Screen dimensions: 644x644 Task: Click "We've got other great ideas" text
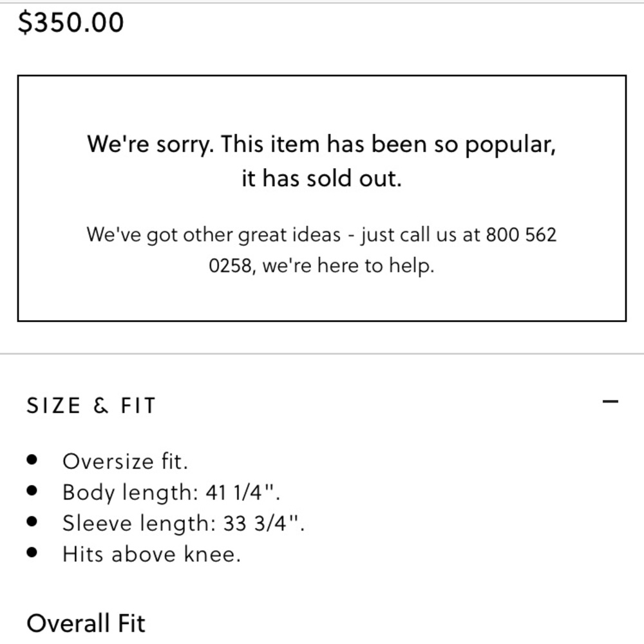(x=213, y=234)
